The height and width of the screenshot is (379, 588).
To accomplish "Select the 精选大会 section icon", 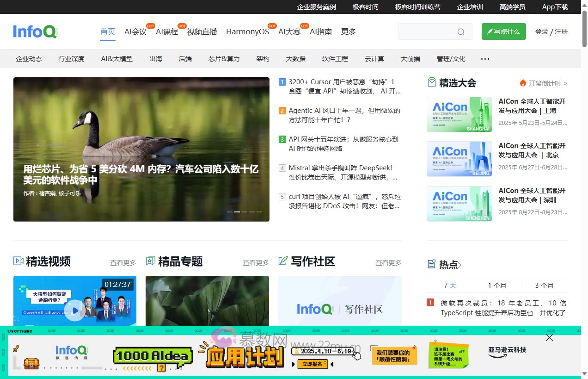I will (430, 82).
